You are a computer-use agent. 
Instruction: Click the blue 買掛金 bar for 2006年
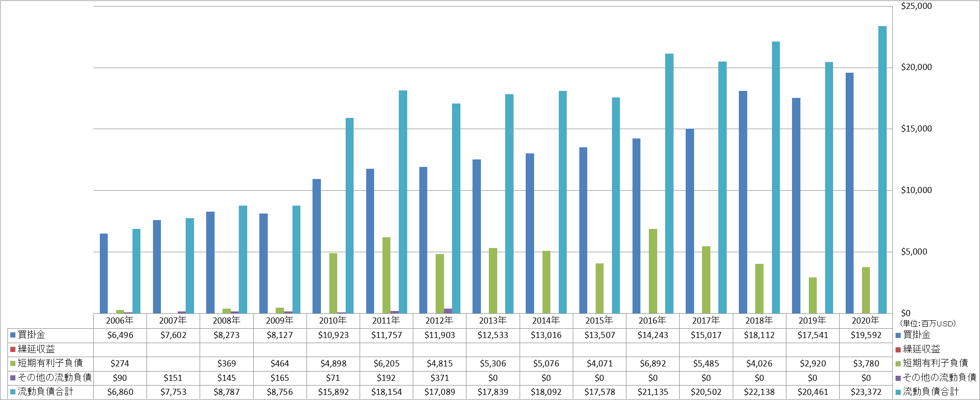click(104, 273)
